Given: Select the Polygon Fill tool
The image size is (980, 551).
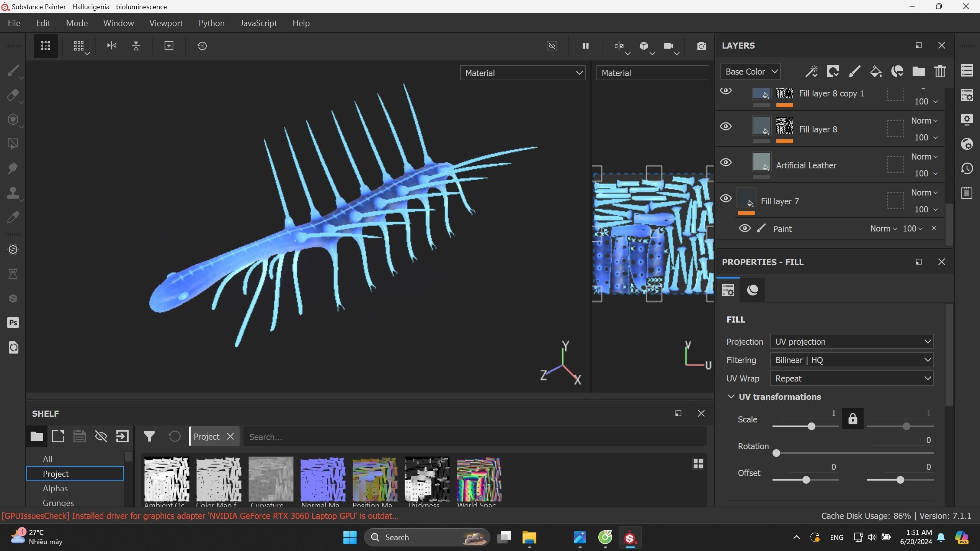Looking at the screenshot, I should [x=13, y=144].
